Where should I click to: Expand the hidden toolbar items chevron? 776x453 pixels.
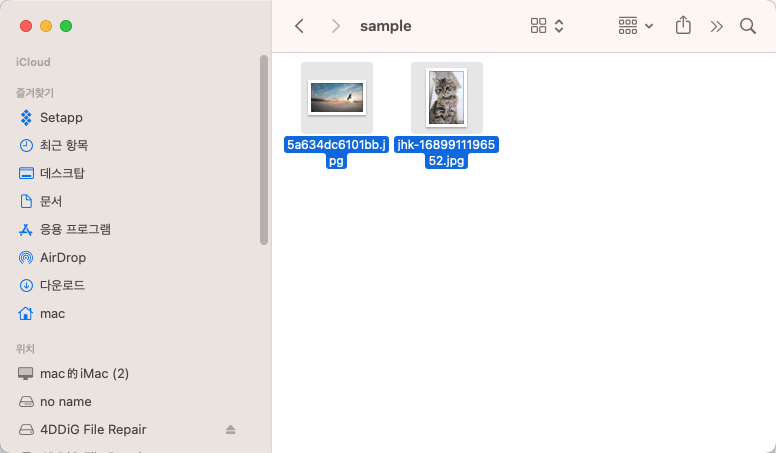coord(716,26)
